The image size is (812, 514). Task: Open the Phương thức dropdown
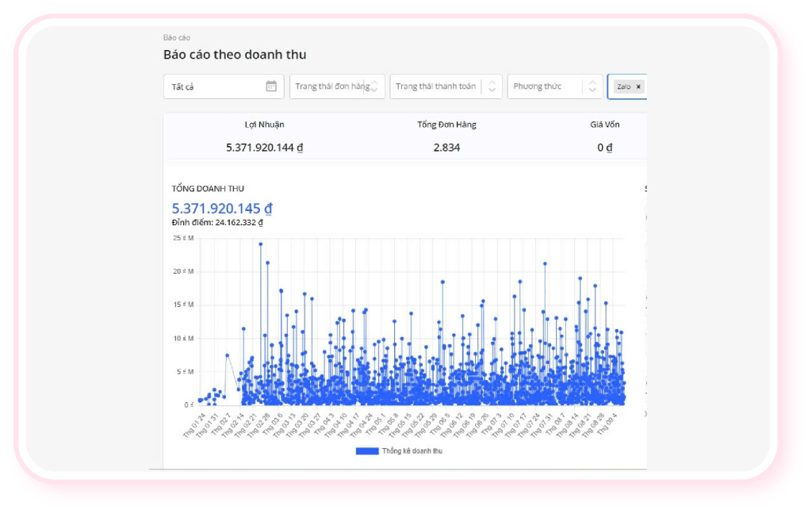coord(544,86)
